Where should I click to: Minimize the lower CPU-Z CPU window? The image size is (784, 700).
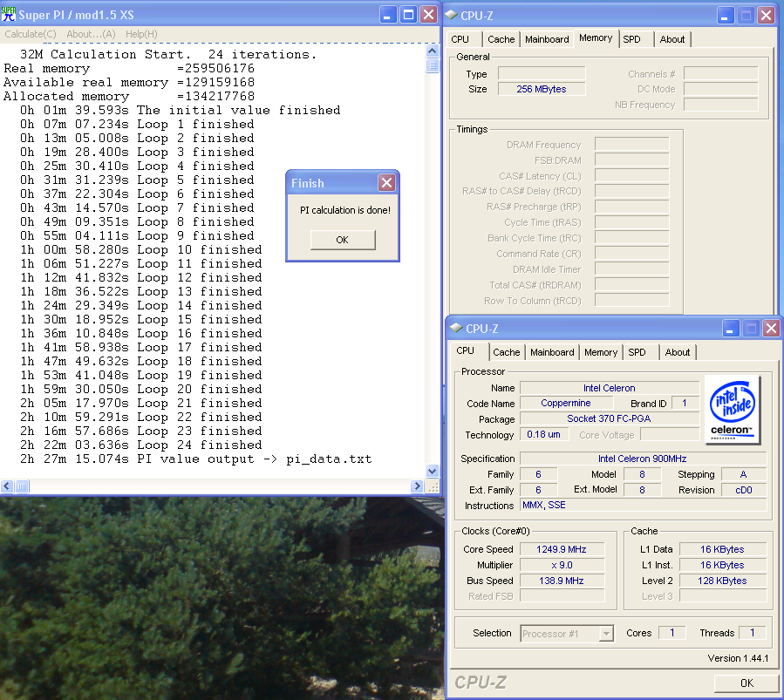731,329
